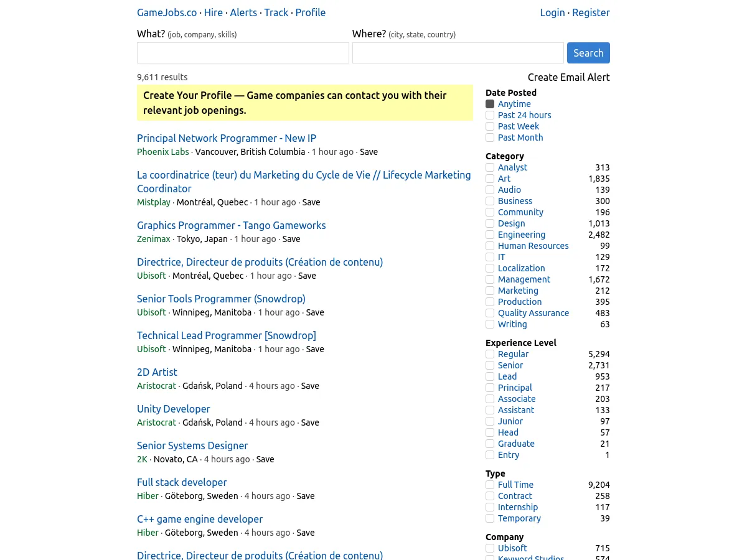This screenshot has height=560, width=747.
Task: Check the Quality Assurance category box
Action: [x=490, y=313]
